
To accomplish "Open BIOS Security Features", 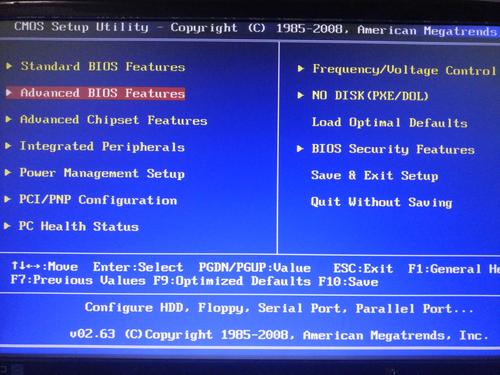I will (x=393, y=149).
